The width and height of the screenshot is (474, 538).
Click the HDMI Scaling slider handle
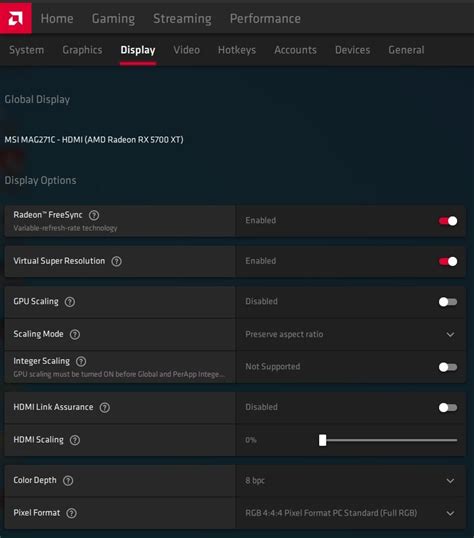click(323, 440)
